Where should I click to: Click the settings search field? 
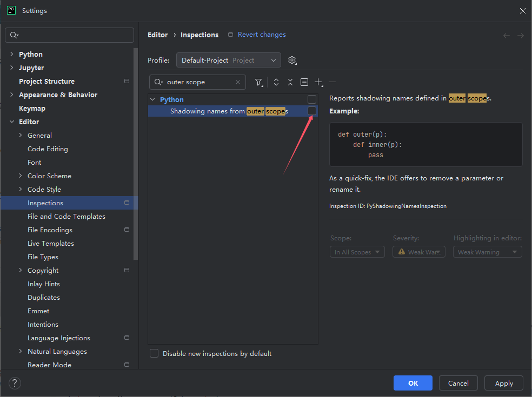[x=69, y=35]
